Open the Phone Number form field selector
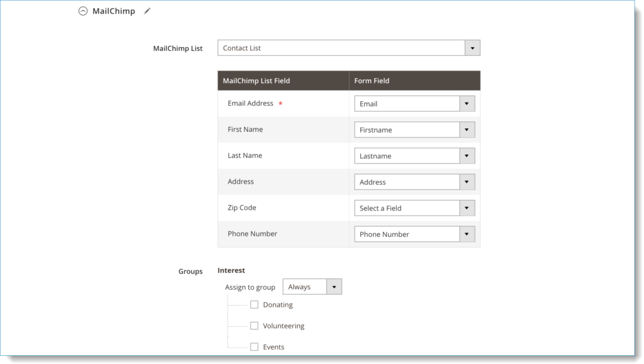 coord(414,234)
